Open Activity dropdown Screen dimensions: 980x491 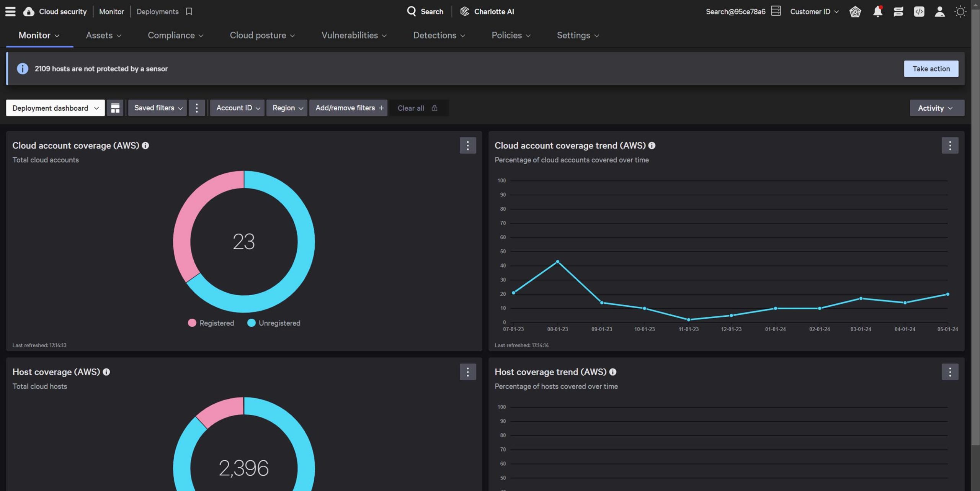937,108
